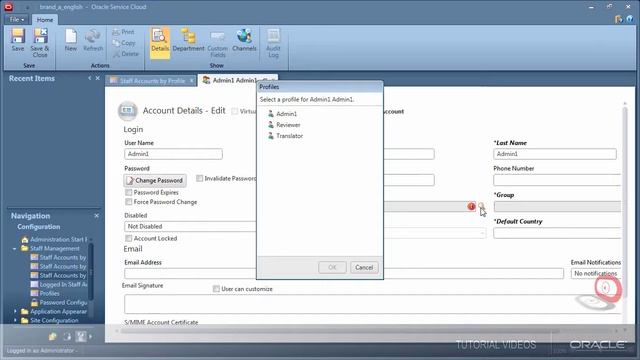Screen dimensions: 640x360
Task: Toggle Invalidate Password checkbox
Action: click(200, 178)
